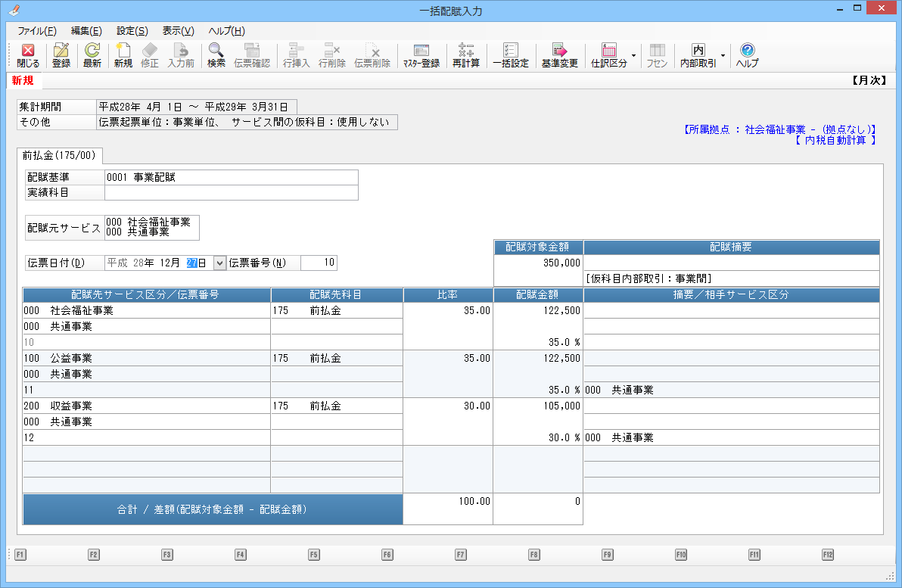Expand the 仕訳区分 dropdown arrow
Screen dimensions: 902x588
click(633, 55)
